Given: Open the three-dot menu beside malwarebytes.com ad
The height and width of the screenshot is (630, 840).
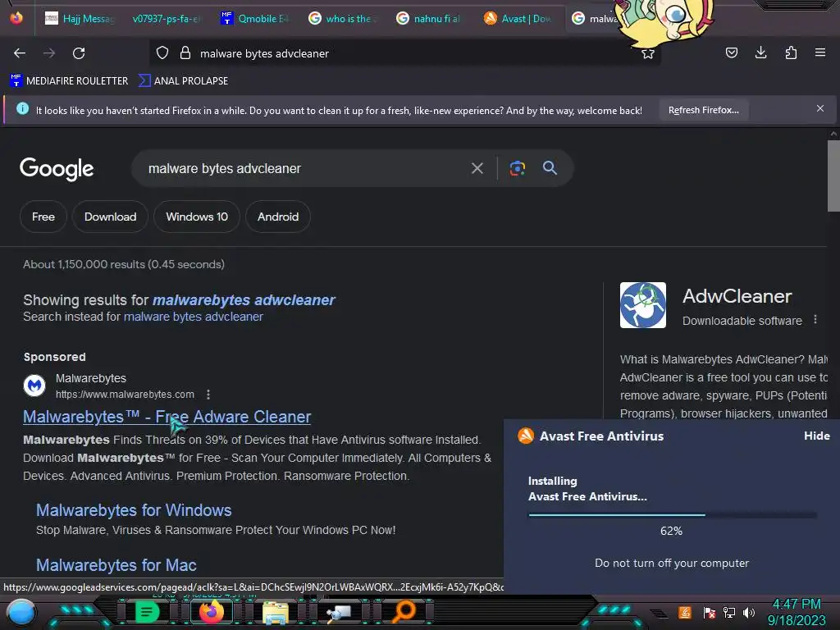Looking at the screenshot, I should click(208, 395).
